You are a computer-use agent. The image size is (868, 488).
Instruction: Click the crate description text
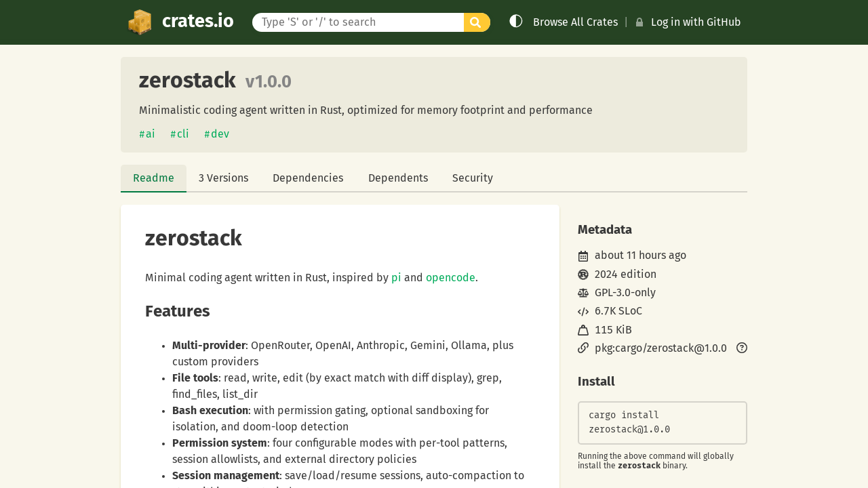[366, 110]
